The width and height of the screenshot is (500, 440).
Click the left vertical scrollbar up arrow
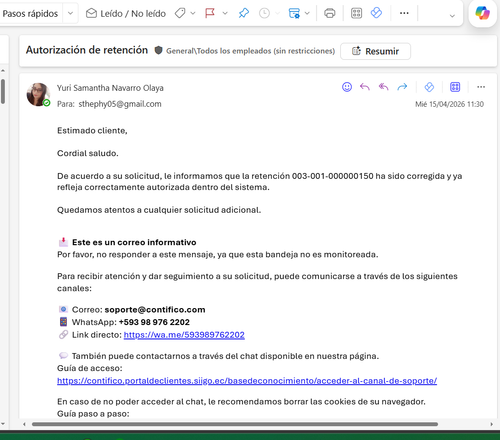point(3,71)
